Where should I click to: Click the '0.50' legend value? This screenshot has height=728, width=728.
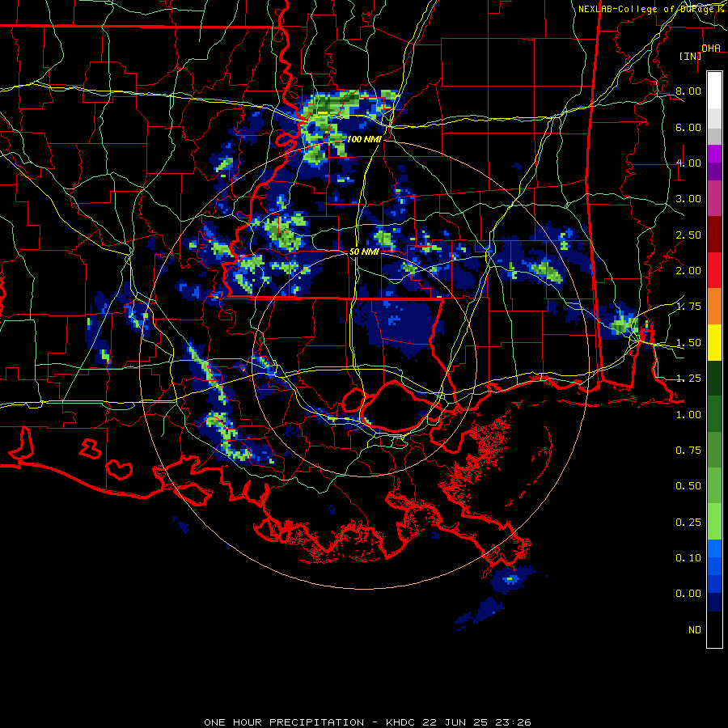tap(688, 486)
